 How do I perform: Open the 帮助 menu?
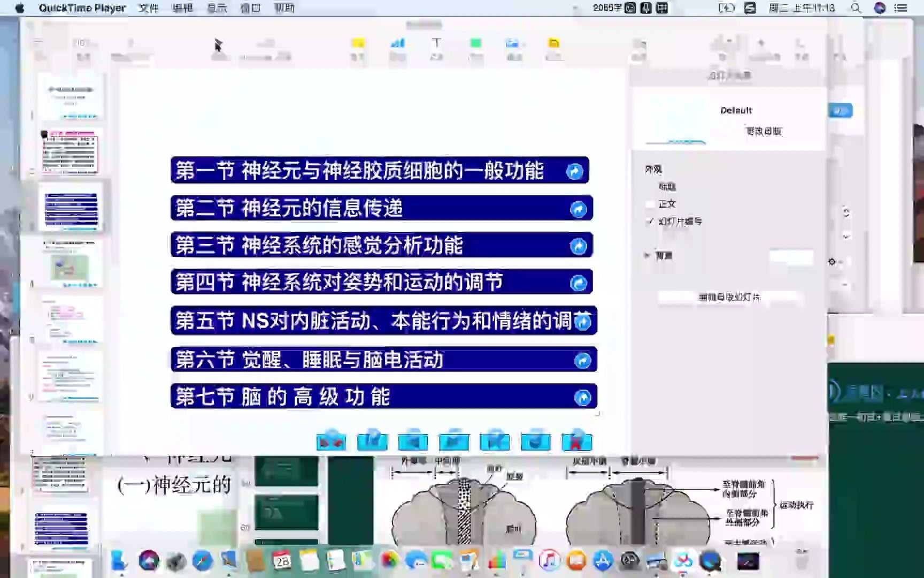(x=284, y=8)
